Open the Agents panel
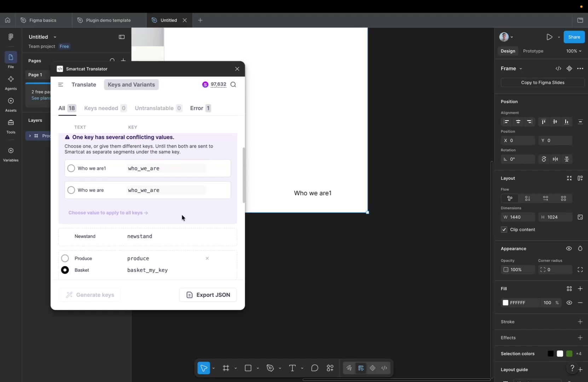Viewport: 588px width, 382px height. tap(11, 82)
